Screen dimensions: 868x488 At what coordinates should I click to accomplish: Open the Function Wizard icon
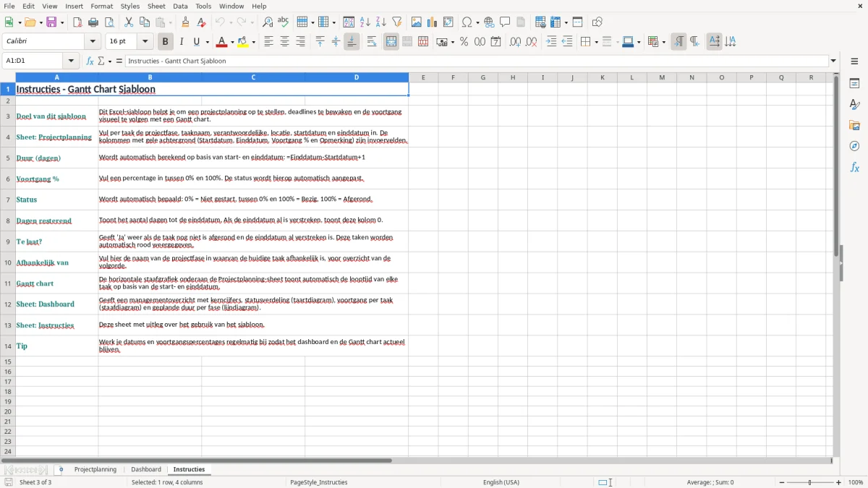90,61
